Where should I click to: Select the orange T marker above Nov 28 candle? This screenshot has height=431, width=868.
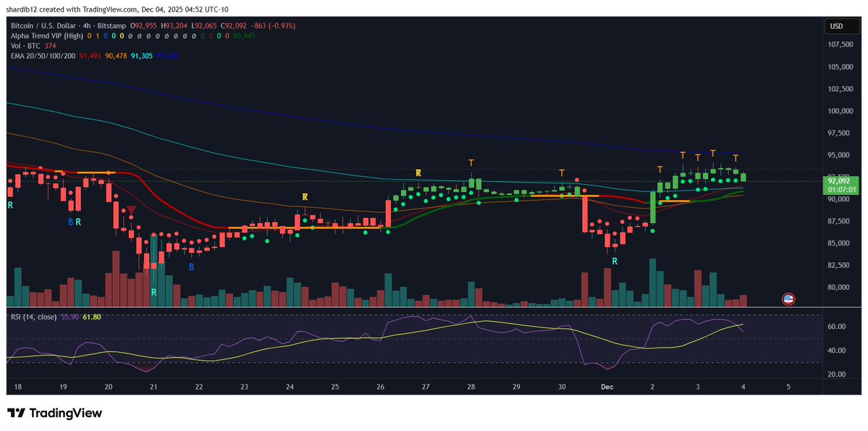471,163
